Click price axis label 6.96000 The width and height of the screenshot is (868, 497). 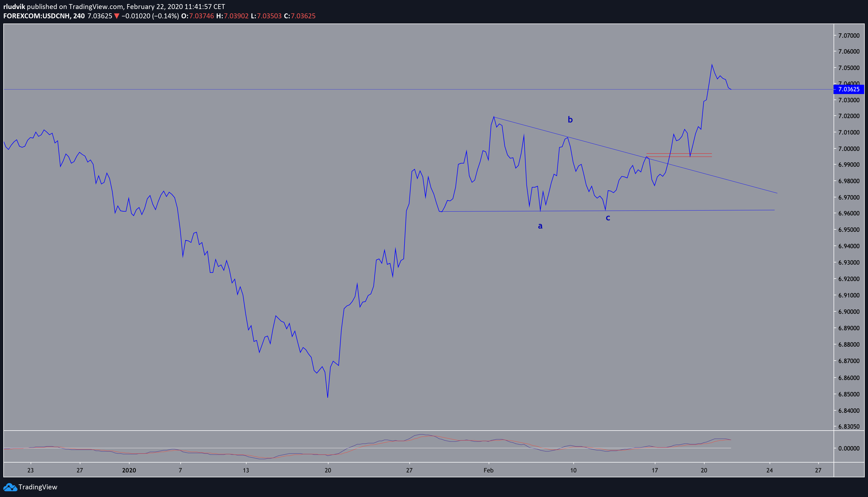coord(849,214)
